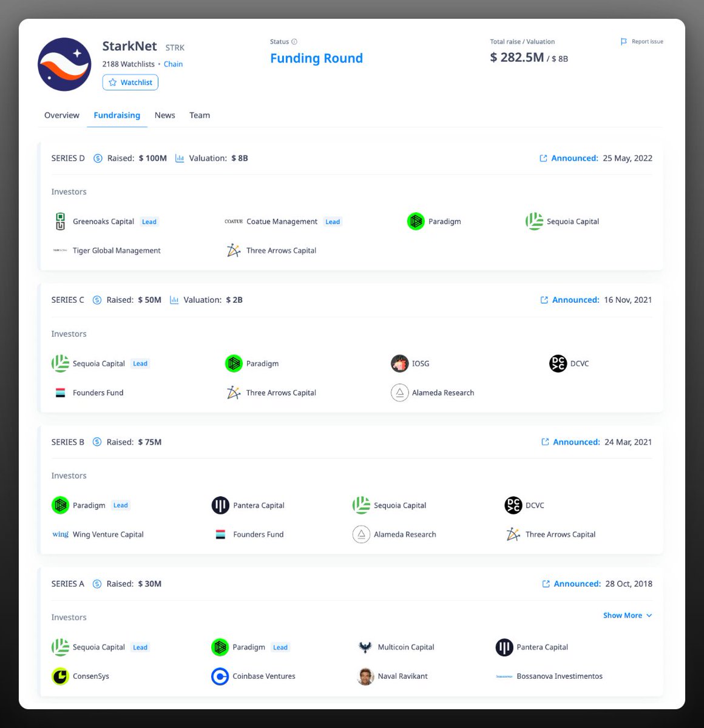The height and width of the screenshot is (728, 704).
Task: Open Series D Announced link
Action: [575, 158]
